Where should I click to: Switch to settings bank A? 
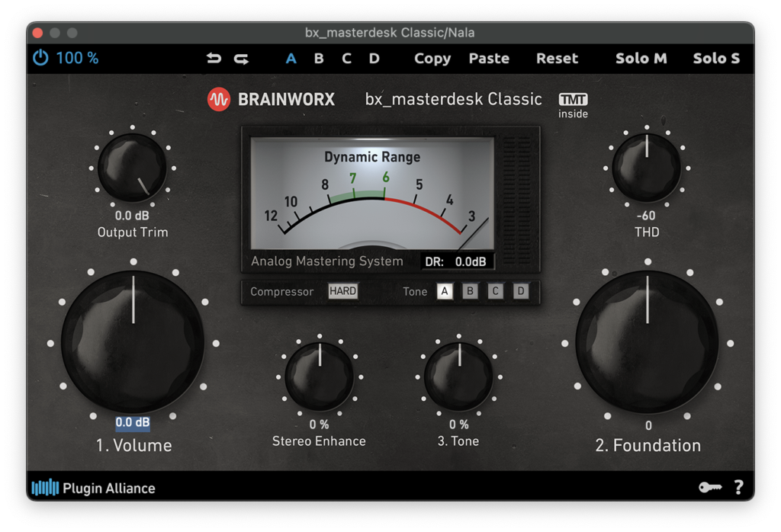coord(291,59)
